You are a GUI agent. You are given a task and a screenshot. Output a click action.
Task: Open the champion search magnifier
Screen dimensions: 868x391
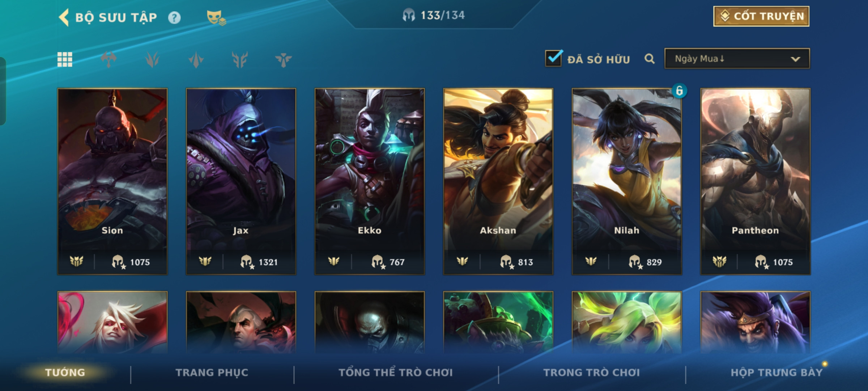point(650,59)
